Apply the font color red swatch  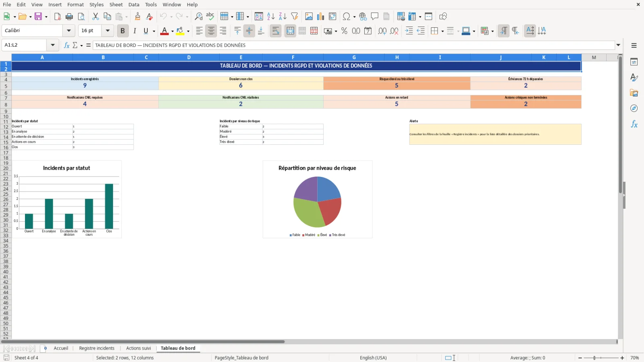pyautogui.click(x=164, y=31)
